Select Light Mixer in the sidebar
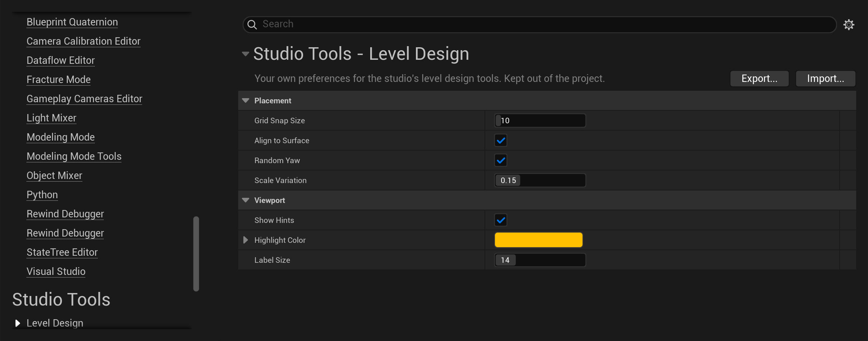868x341 pixels. pos(51,118)
